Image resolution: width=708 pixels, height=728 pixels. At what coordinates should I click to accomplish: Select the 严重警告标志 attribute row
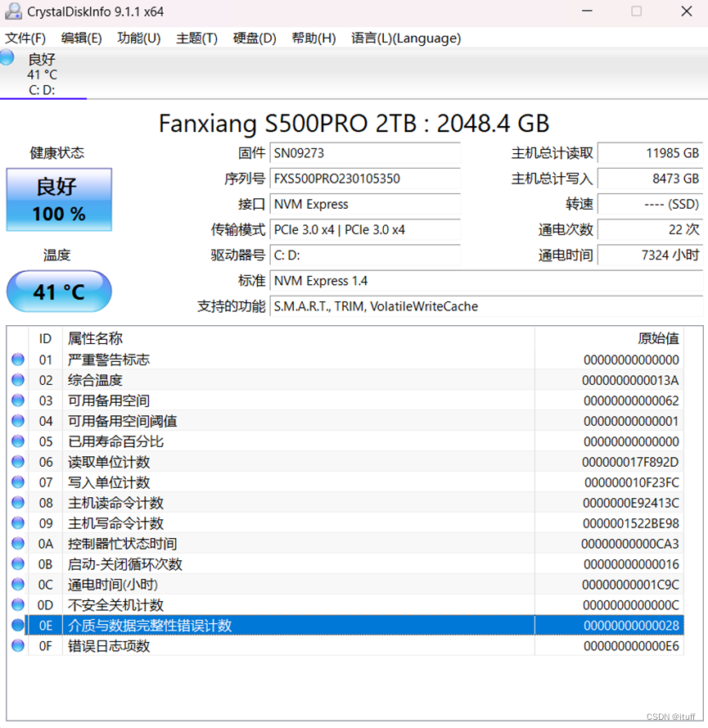tap(345, 359)
